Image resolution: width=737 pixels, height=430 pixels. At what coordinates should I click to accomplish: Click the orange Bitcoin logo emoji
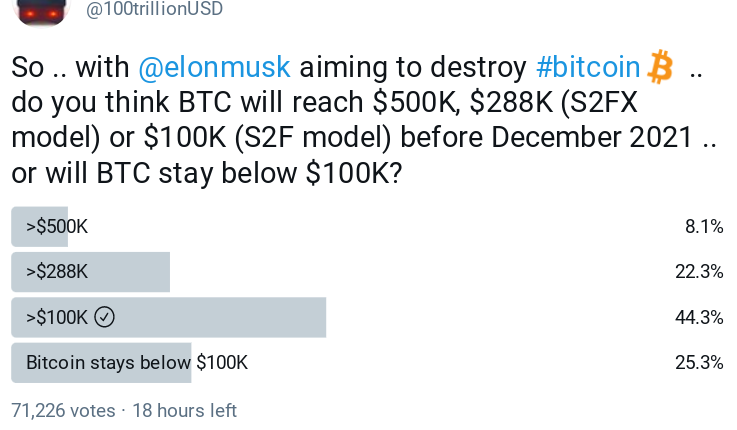pyautogui.click(x=660, y=67)
